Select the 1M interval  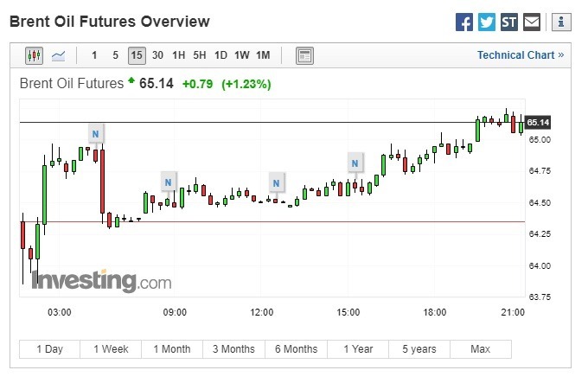point(263,55)
